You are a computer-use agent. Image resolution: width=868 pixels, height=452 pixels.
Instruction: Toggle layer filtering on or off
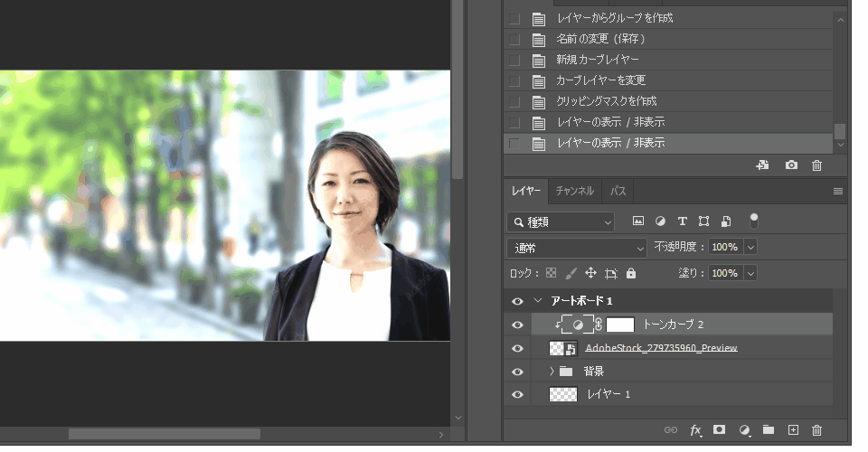[x=753, y=221]
